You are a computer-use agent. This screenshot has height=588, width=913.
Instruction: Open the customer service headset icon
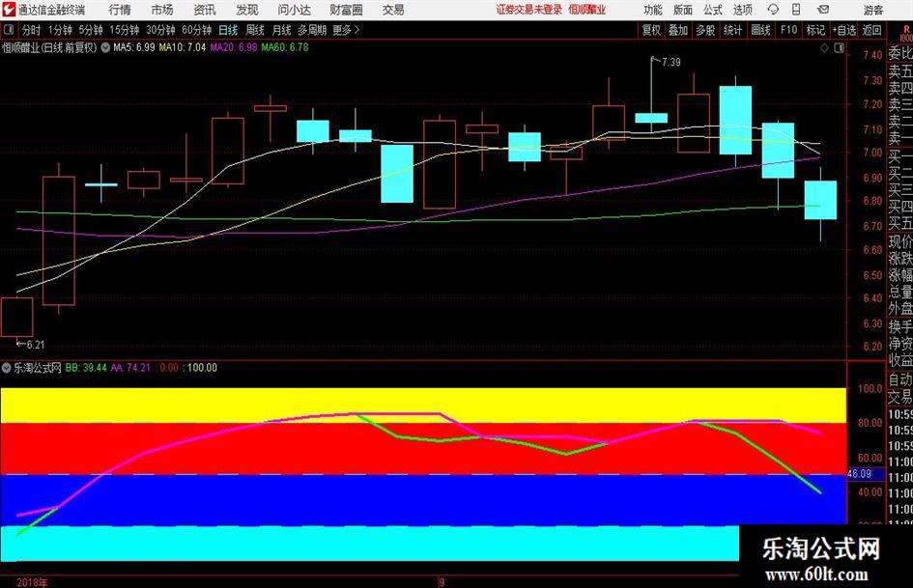click(773, 10)
